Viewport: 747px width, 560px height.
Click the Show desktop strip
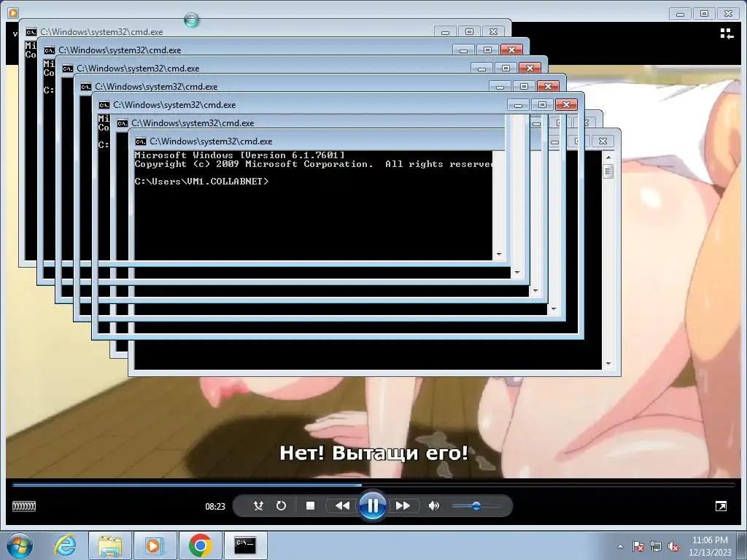click(x=742, y=545)
